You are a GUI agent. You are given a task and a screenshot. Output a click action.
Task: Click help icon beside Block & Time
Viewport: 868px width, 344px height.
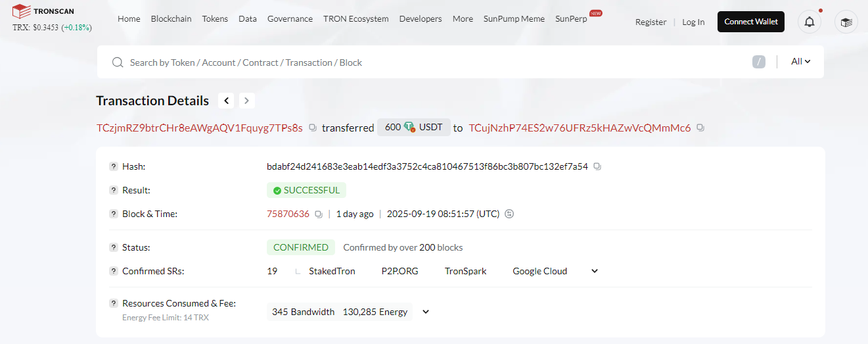pyautogui.click(x=114, y=214)
